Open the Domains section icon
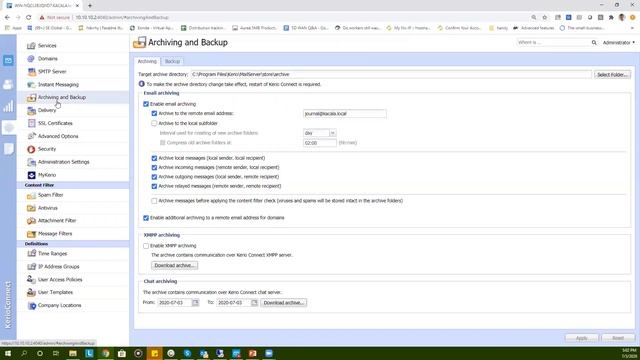This screenshot has height=360, width=640. click(31, 59)
